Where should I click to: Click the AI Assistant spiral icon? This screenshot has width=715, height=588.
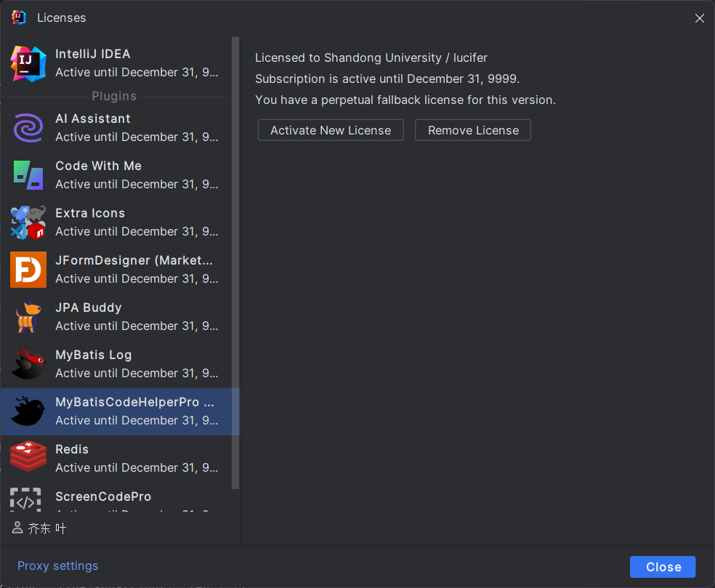pos(28,128)
